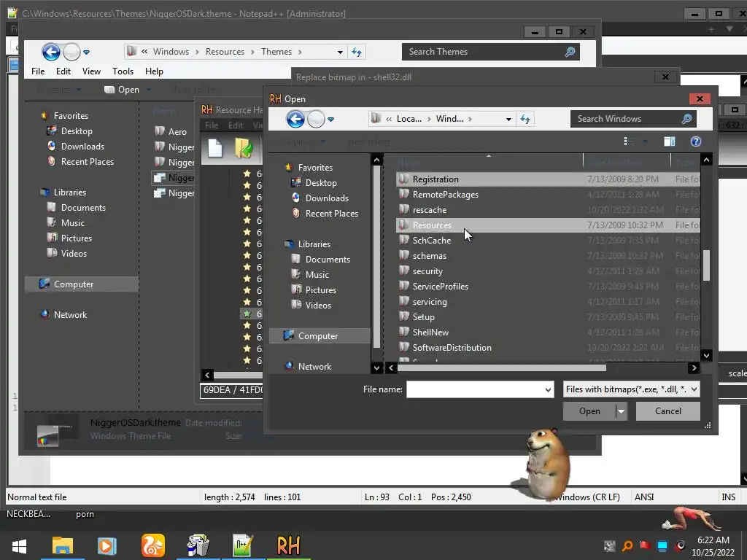This screenshot has height=560, width=747.
Task: Open recent pages dropdown in Open dialog
Action: coord(330,120)
